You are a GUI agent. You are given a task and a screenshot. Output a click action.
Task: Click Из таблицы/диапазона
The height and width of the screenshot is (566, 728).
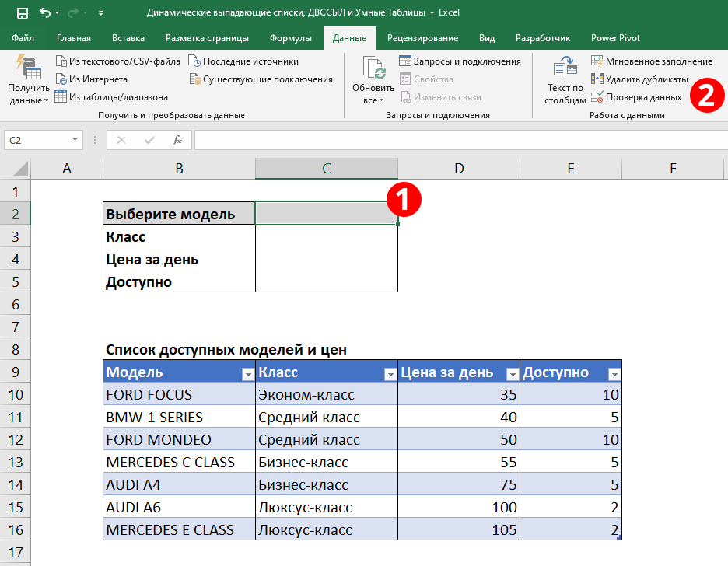111,97
